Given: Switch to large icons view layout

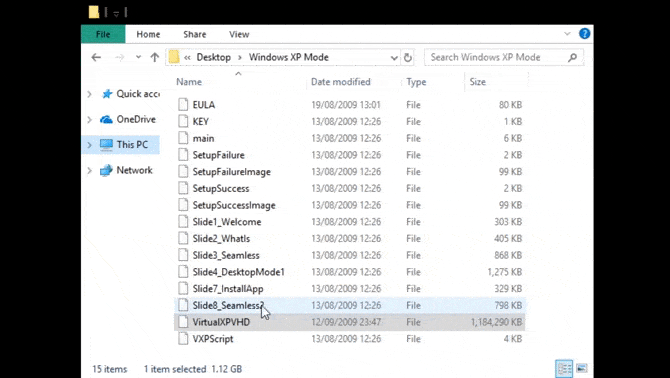Looking at the screenshot, I should tap(581, 368).
